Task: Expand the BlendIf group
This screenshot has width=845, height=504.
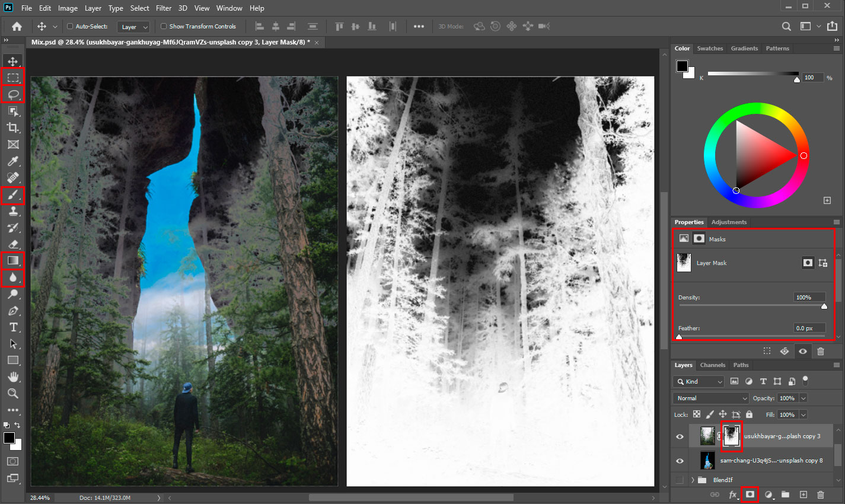Action: pyautogui.click(x=691, y=480)
